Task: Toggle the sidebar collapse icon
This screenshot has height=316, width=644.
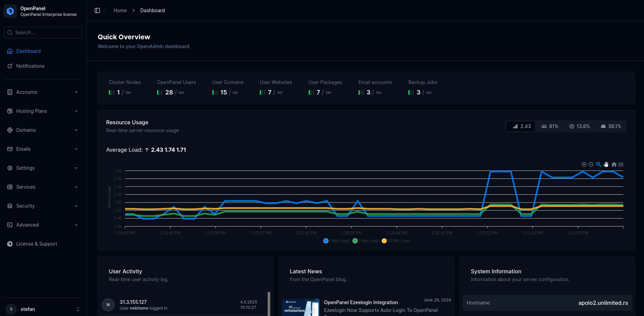Action: 97,10
